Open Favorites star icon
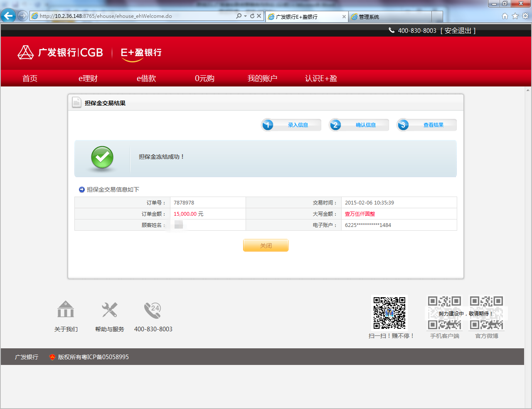 pyautogui.click(x=515, y=16)
